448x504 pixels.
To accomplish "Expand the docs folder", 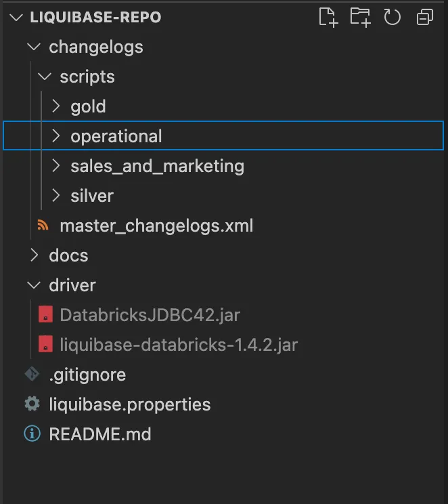I will tap(33, 255).
